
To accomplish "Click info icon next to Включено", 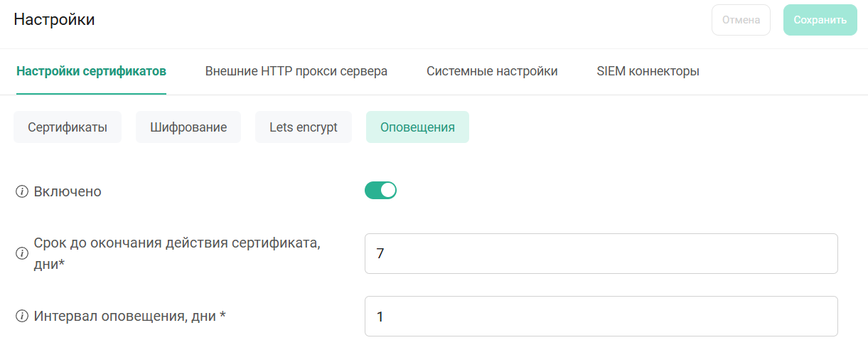I will point(21,192).
